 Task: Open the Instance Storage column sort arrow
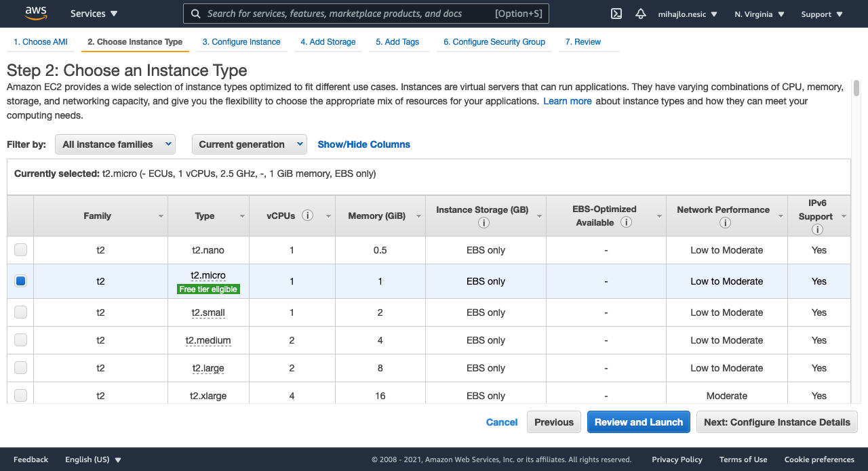(539, 216)
